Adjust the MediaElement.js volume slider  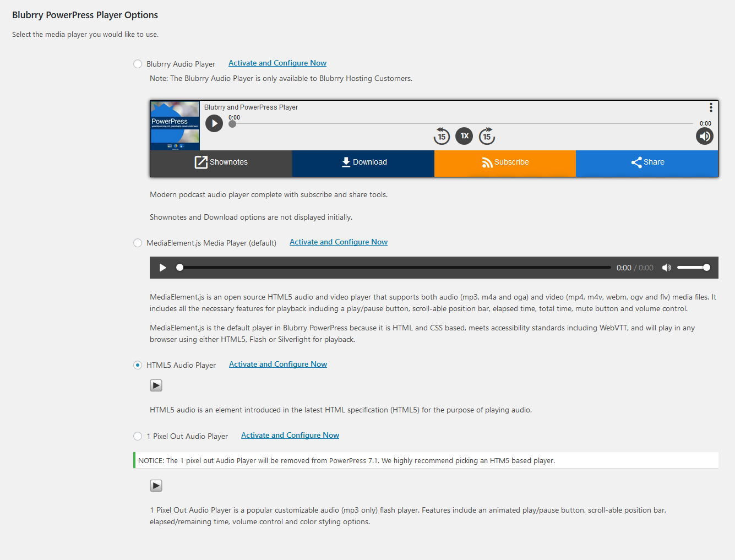click(693, 268)
